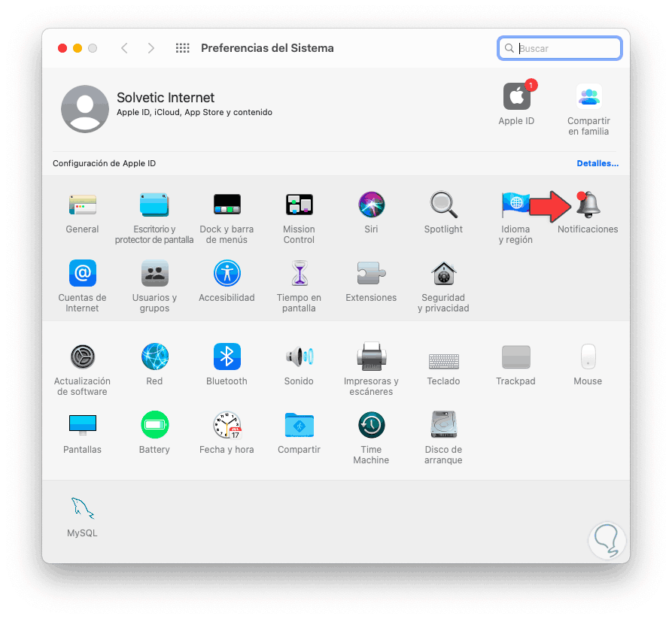Click the Buscar search field
This screenshot has width=672, height=619.
click(x=560, y=48)
